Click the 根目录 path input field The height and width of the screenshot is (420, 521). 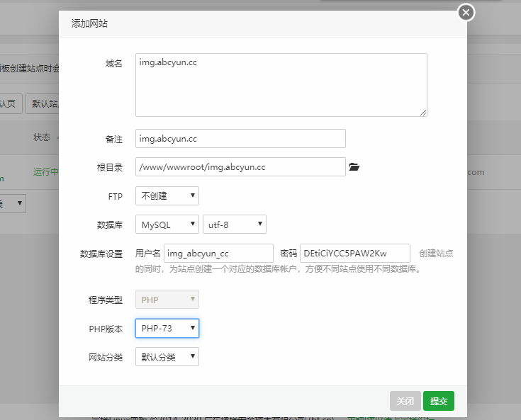tap(240, 167)
